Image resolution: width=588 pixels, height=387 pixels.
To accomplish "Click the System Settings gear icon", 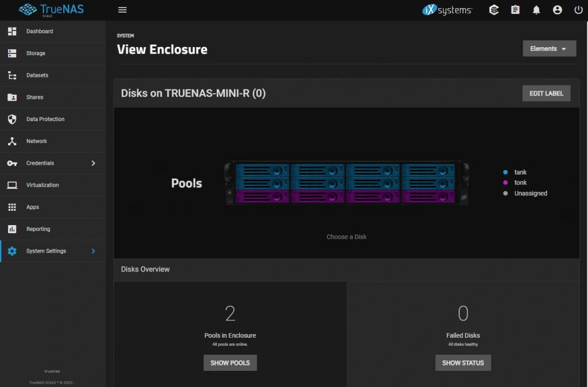I will coord(12,251).
